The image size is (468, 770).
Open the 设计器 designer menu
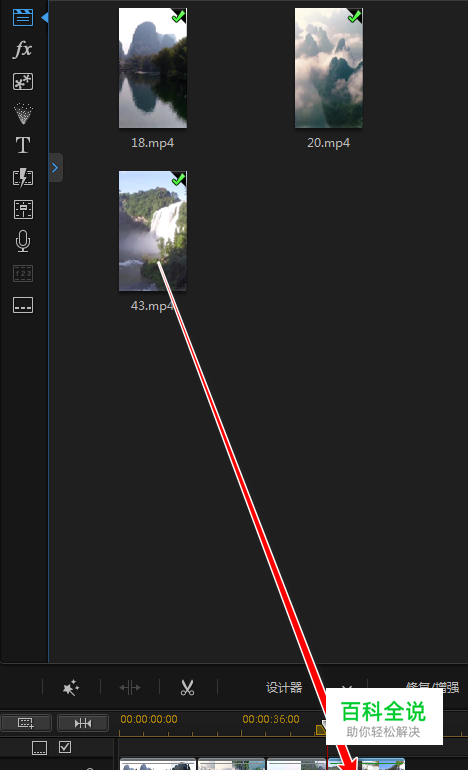coord(284,688)
